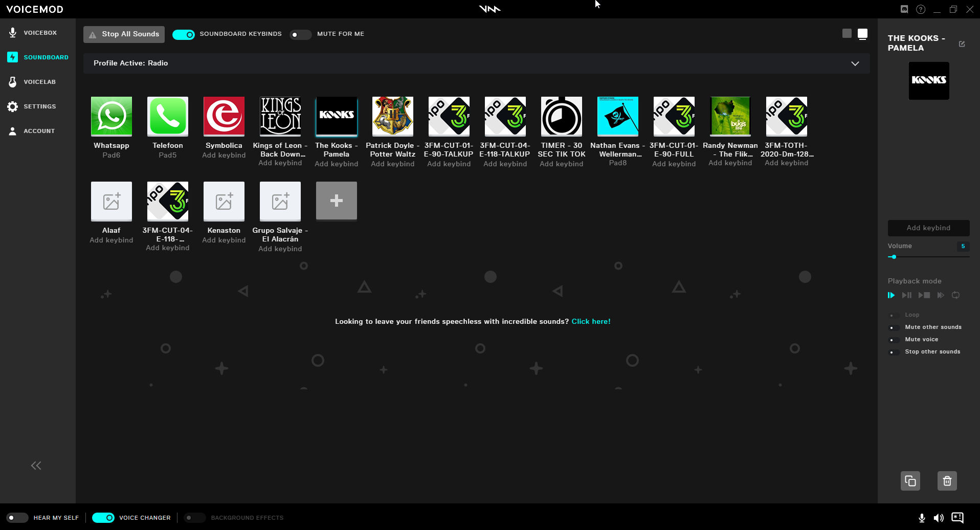The width and height of the screenshot is (980, 530).
Task: Play the Whatsapp sound thumbnail
Action: click(x=112, y=117)
